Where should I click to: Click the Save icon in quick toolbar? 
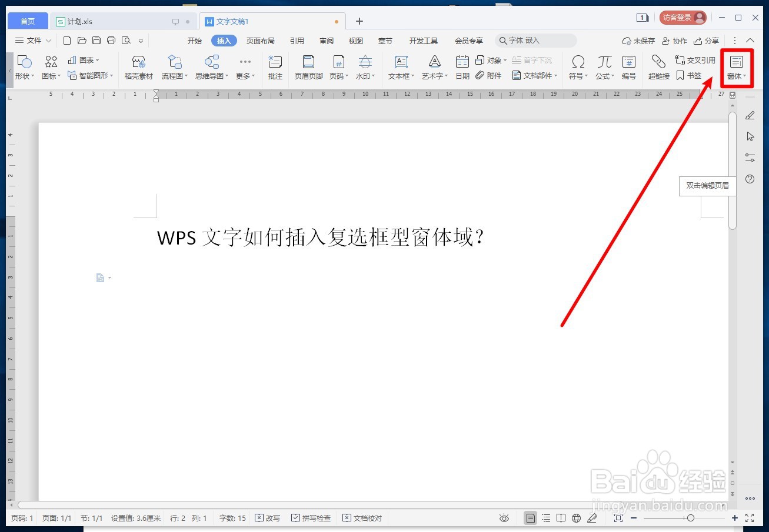click(x=96, y=41)
